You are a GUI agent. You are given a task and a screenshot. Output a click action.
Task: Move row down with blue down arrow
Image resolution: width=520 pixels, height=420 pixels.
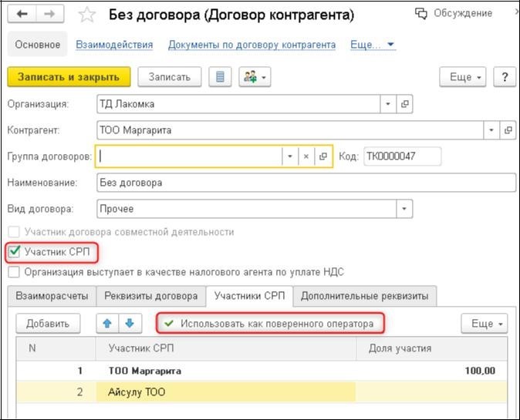click(130, 324)
